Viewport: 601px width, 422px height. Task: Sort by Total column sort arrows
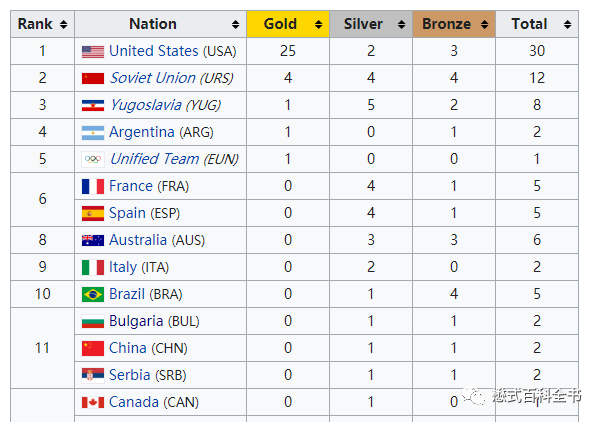(568, 25)
